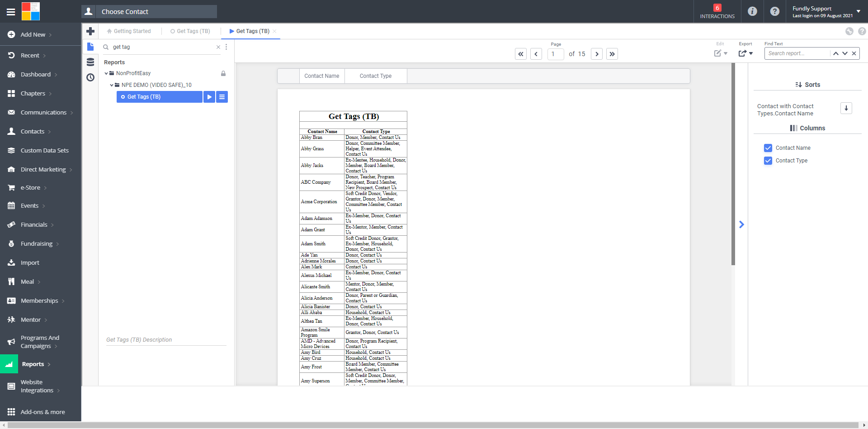Collapse the right side panel arrow
The image size is (868, 429).
tap(741, 224)
